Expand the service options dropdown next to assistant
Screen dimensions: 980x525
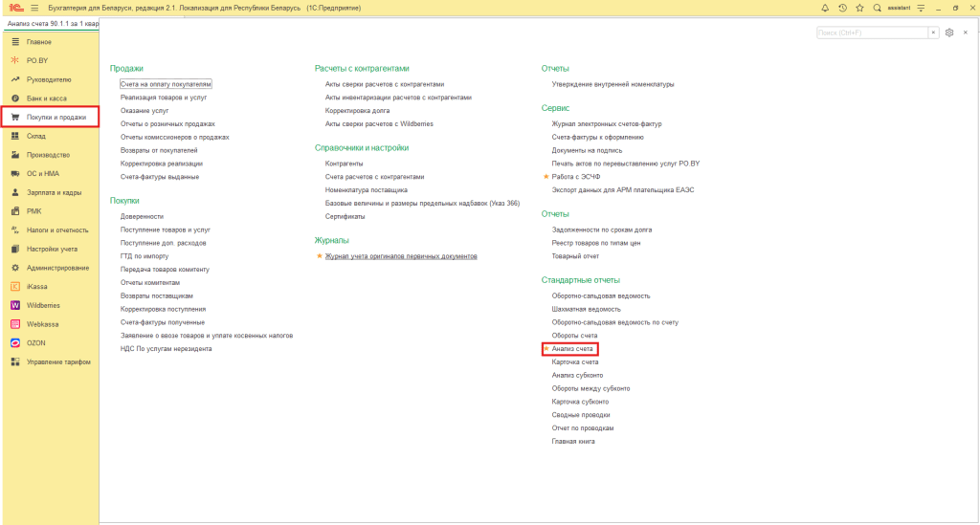[921, 8]
